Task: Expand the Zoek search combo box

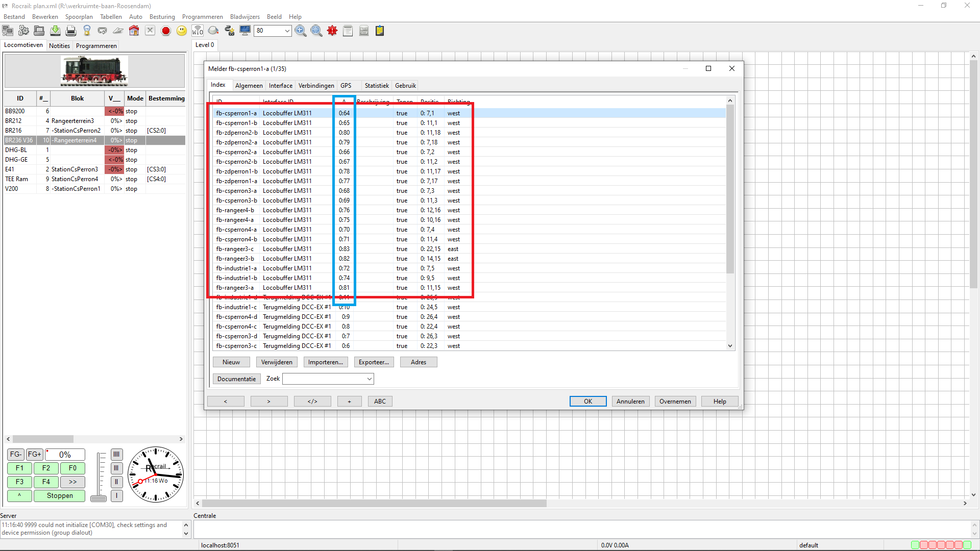Action: (x=369, y=379)
